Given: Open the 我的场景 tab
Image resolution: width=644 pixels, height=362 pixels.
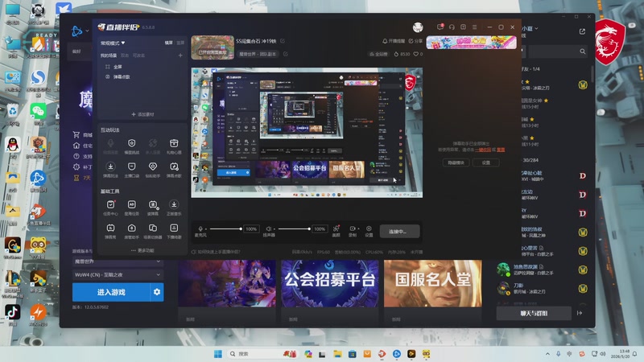Looking at the screenshot, I should (109, 56).
